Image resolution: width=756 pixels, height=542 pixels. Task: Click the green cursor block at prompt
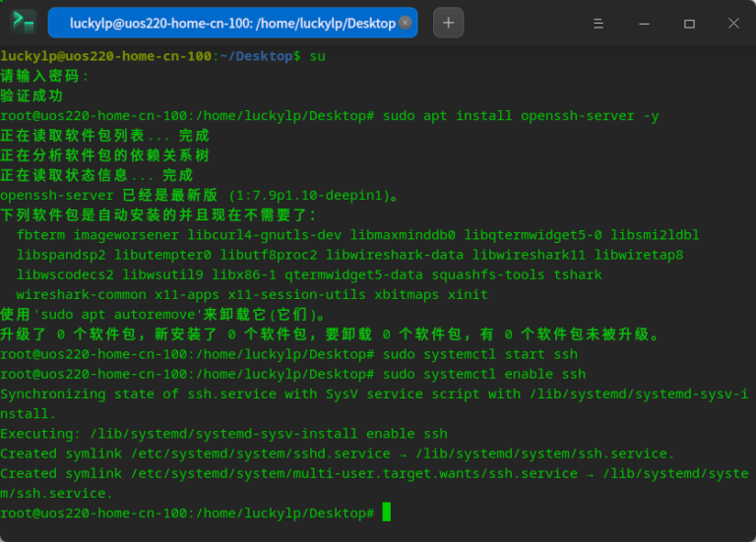387,512
